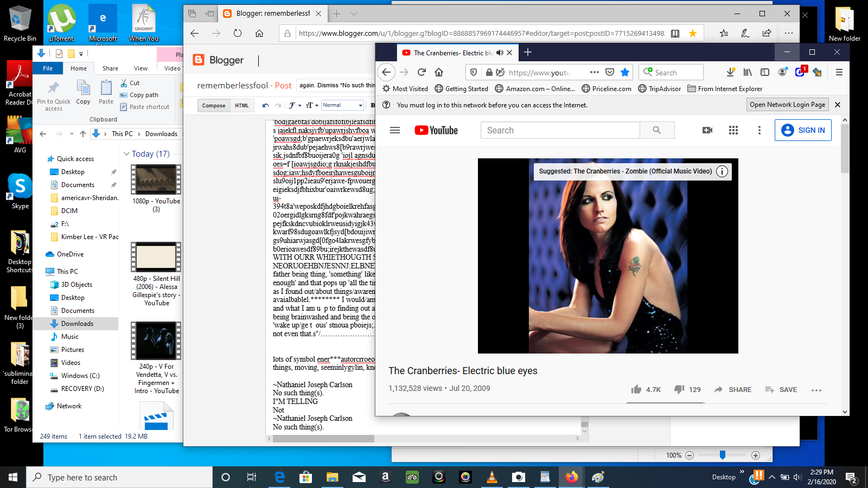Show hidden system tray icons chevron
Screen dimensions: 868x488
pos(772,477)
